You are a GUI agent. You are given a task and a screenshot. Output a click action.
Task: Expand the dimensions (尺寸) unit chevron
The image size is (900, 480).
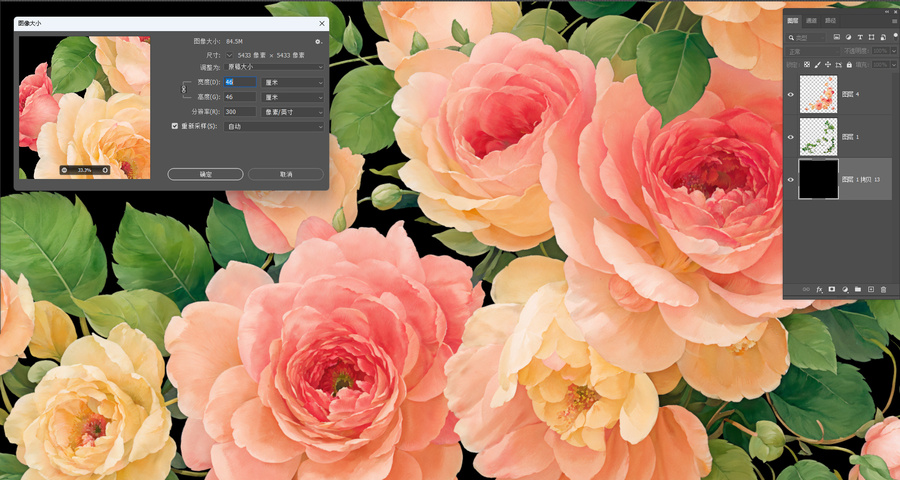230,55
